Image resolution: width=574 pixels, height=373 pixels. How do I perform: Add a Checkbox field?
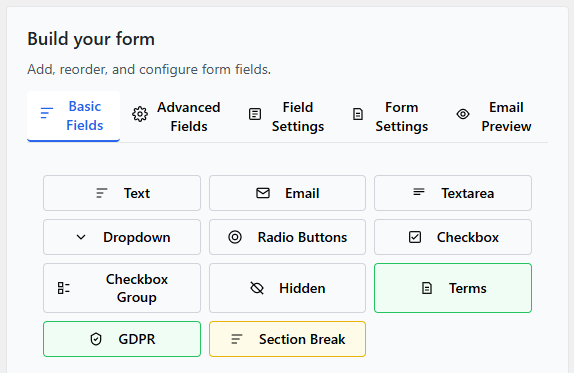coord(453,237)
